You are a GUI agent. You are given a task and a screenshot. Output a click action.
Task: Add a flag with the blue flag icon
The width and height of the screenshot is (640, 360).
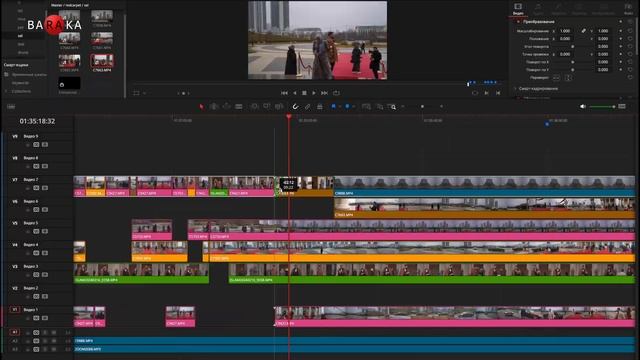[333, 106]
